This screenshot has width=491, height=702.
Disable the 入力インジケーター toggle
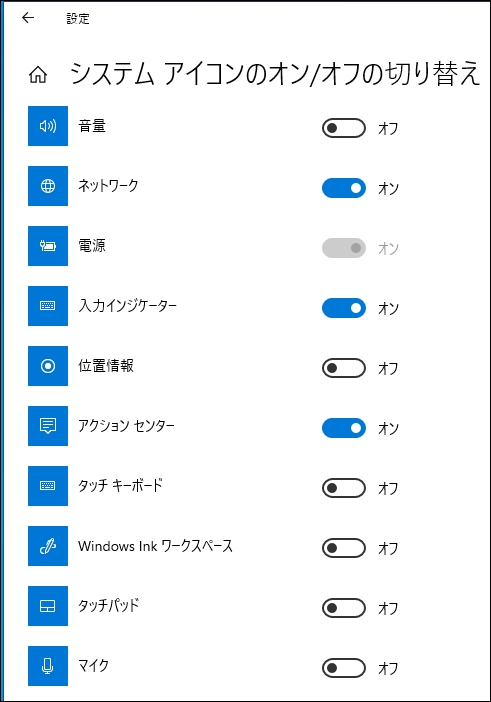point(344,308)
